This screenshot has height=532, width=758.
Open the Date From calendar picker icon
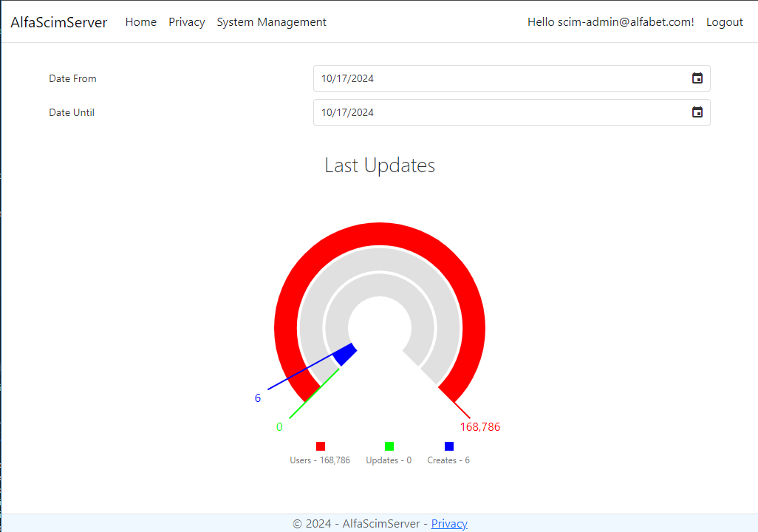coord(697,78)
